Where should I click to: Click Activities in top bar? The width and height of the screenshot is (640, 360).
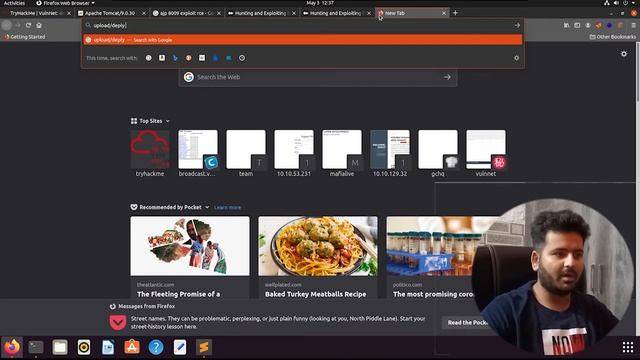[14, 3]
